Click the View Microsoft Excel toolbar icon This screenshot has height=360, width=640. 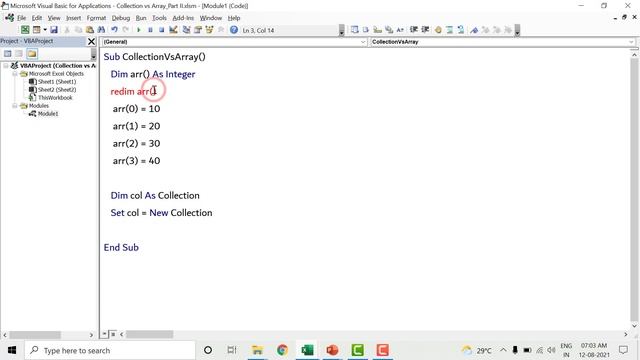pyautogui.click(x=25, y=30)
